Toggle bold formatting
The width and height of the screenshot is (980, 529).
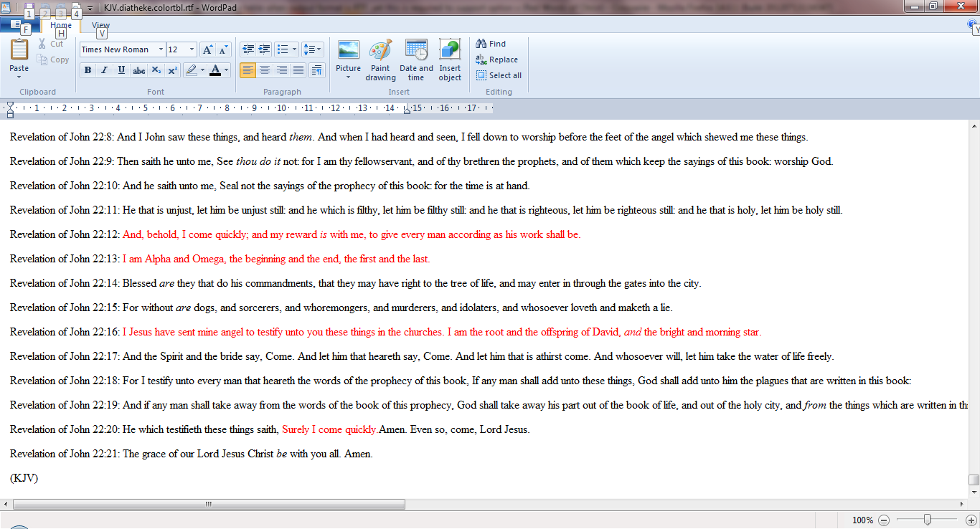coord(88,70)
